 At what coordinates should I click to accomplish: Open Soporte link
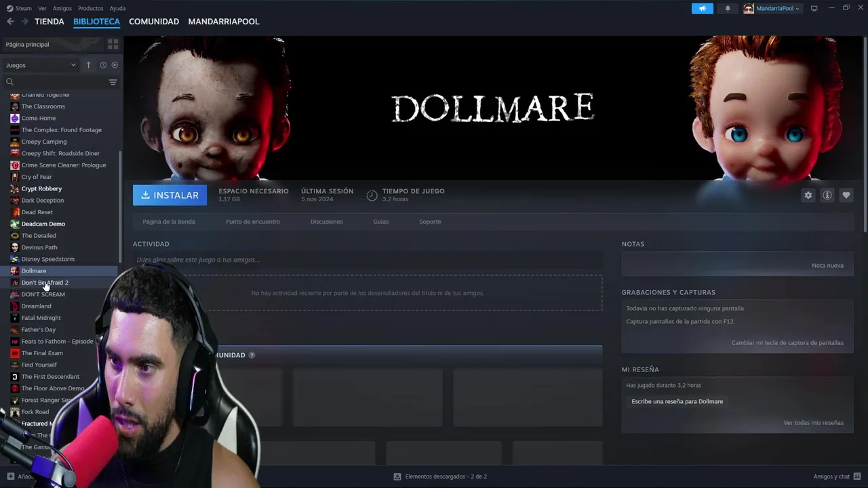click(x=430, y=222)
